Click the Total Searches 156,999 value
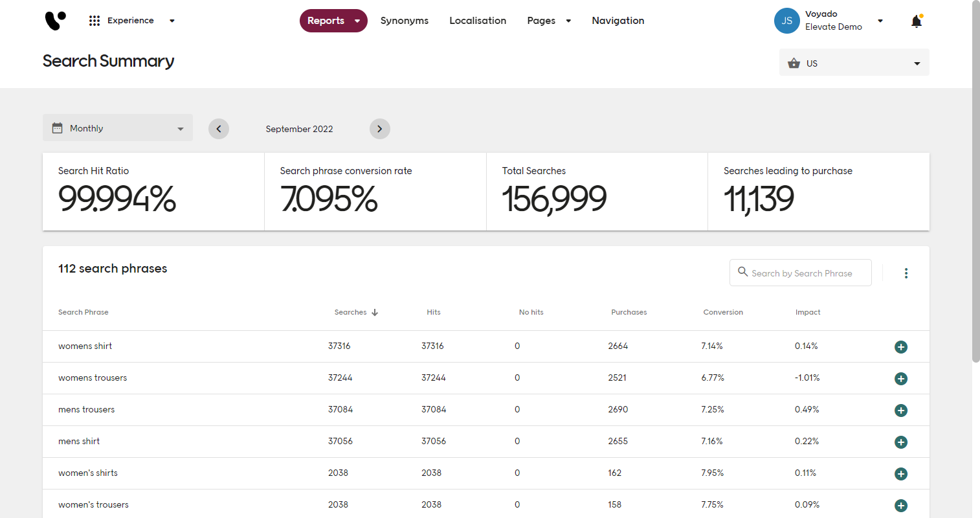The height and width of the screenshot is (518, 980). pos(554,199)
